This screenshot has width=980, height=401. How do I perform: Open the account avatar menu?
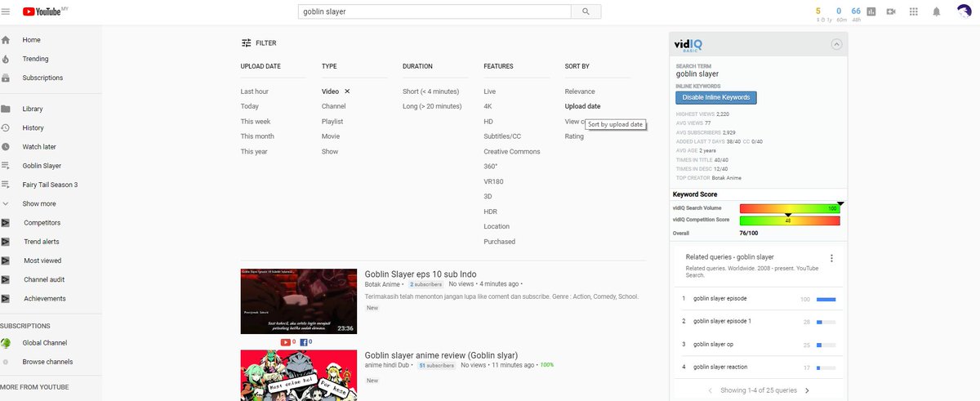[x=964, y=11]
